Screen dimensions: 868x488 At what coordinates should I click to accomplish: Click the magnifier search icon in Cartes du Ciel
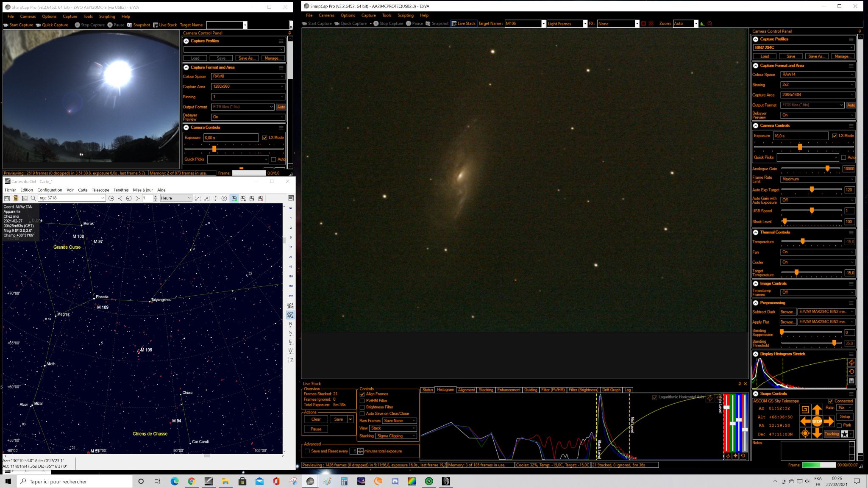click(x=33, y=198)
